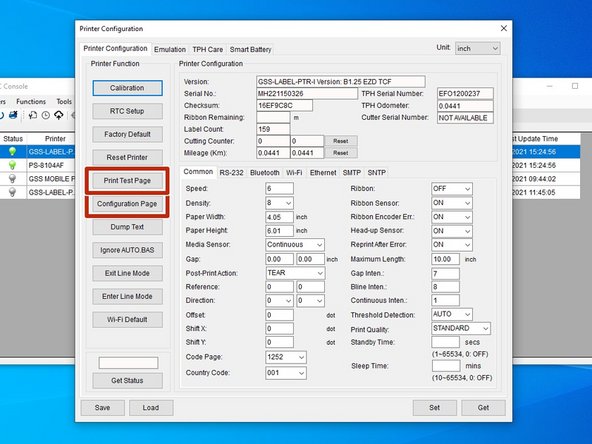
Task: Click the RTC Setup button
Action: (128, 111)
